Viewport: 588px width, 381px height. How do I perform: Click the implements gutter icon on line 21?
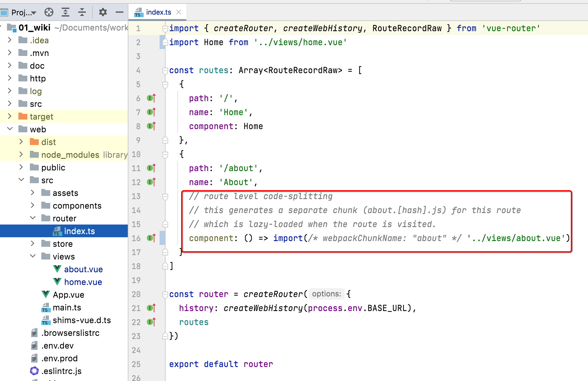coord(151,308)
